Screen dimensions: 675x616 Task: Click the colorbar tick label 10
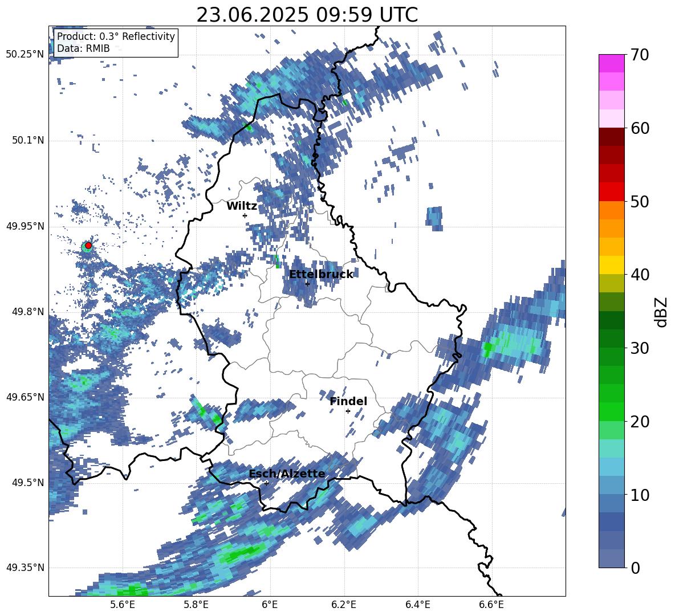640,495
